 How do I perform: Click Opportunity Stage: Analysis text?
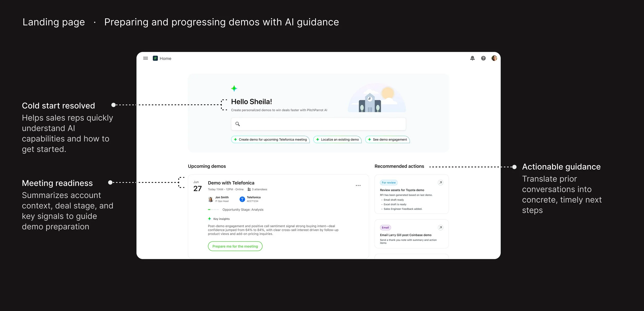[x=243, y=210]
